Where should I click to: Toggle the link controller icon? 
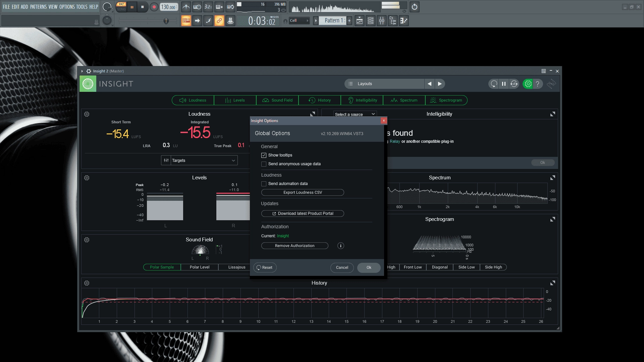(x=219, y=21)
